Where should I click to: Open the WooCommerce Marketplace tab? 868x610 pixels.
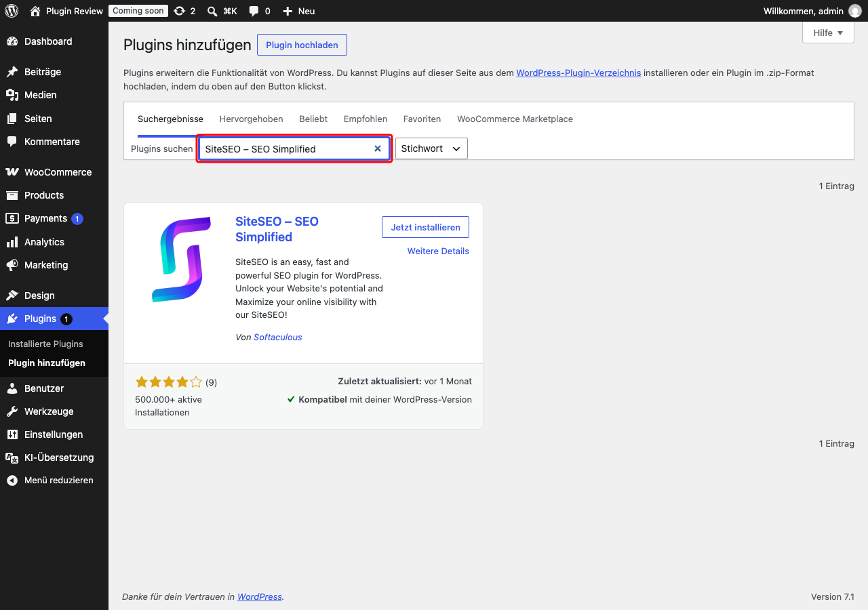(515, 119)
